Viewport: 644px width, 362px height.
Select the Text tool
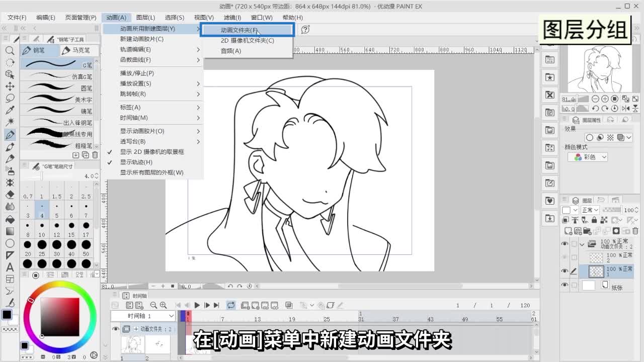pos(10,267)
